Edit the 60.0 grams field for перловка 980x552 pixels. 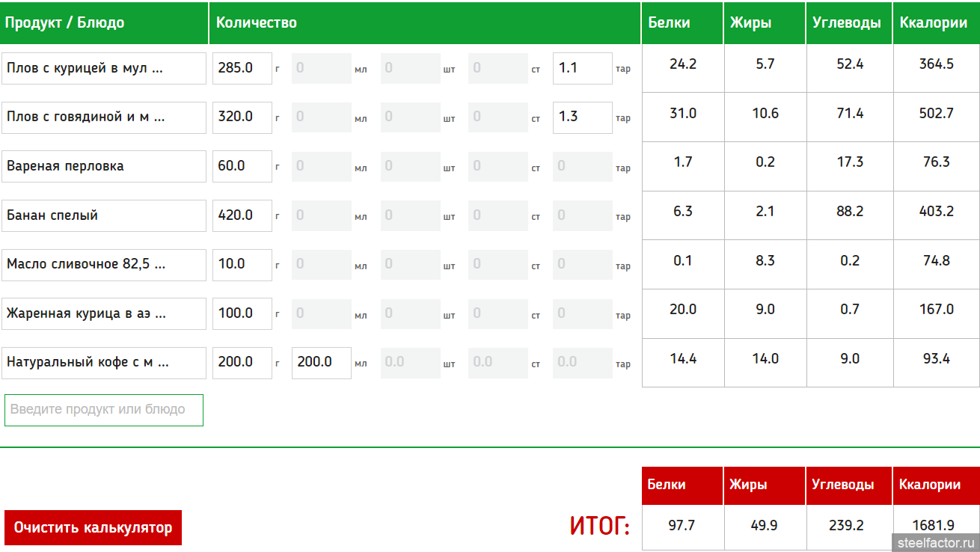click(242, 166)
